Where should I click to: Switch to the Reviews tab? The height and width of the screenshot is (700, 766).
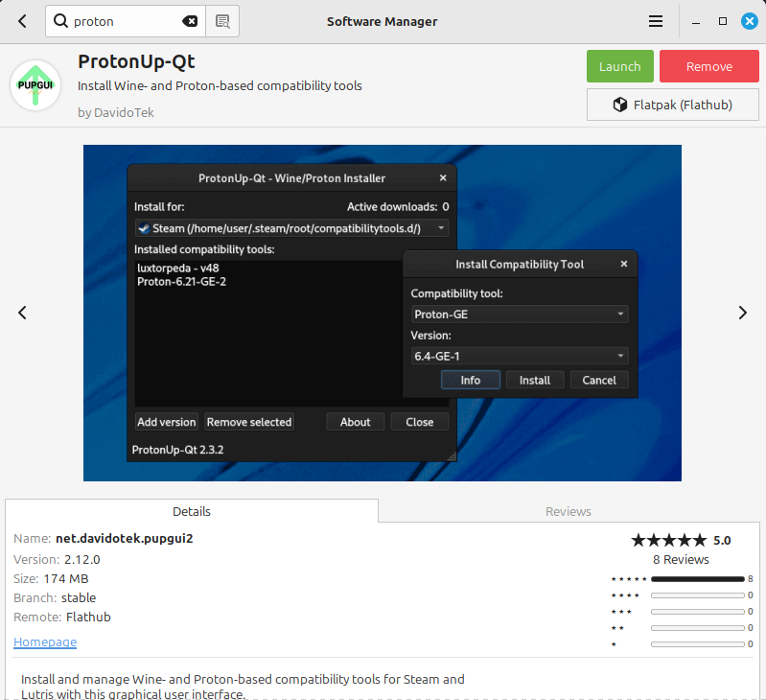[569, 511]
